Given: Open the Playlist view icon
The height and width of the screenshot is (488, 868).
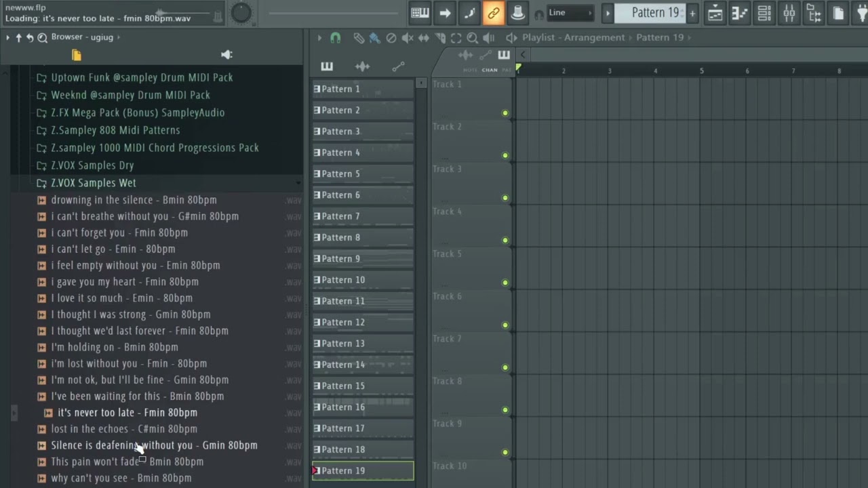Looking at the screenshot, I should pyautogui.click(x=715, y=13).
